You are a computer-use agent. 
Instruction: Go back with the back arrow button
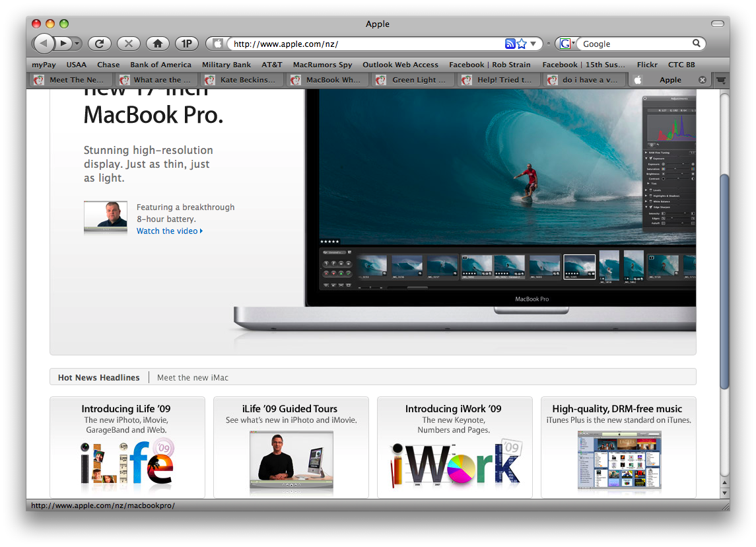pyautogui.click(x=44, y=44)
